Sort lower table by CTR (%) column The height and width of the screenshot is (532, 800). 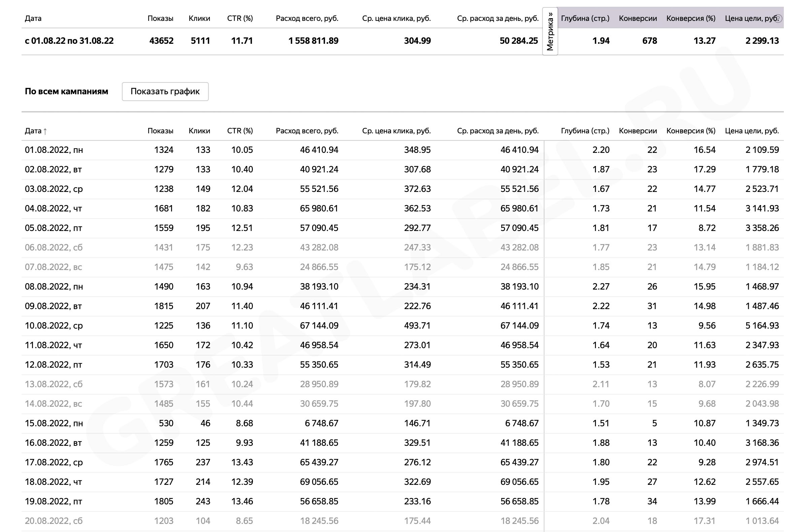pos(240,131)
